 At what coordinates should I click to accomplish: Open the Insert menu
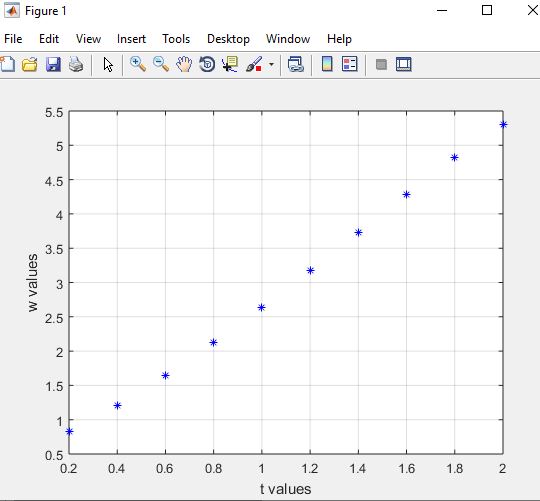tap(131, 39)
